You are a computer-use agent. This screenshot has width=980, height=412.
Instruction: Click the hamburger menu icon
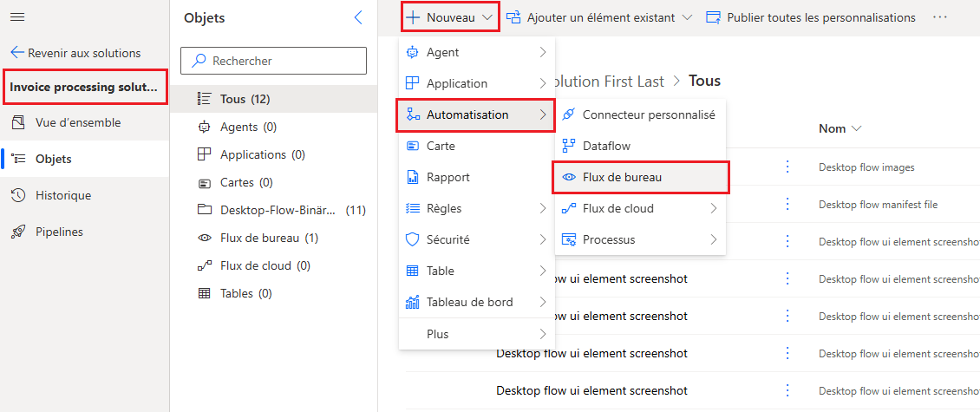17,17
